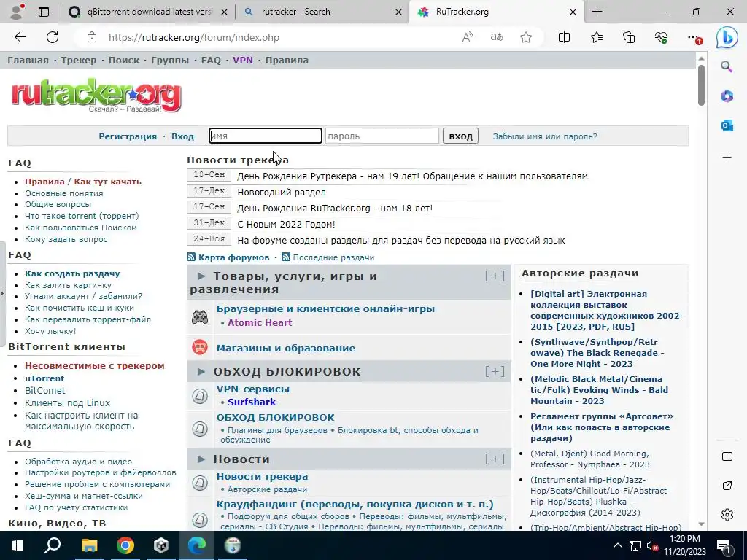Open the Surfshark link
Image resolution: width=747 pixels, height=560 pixels.
[252, 402]
